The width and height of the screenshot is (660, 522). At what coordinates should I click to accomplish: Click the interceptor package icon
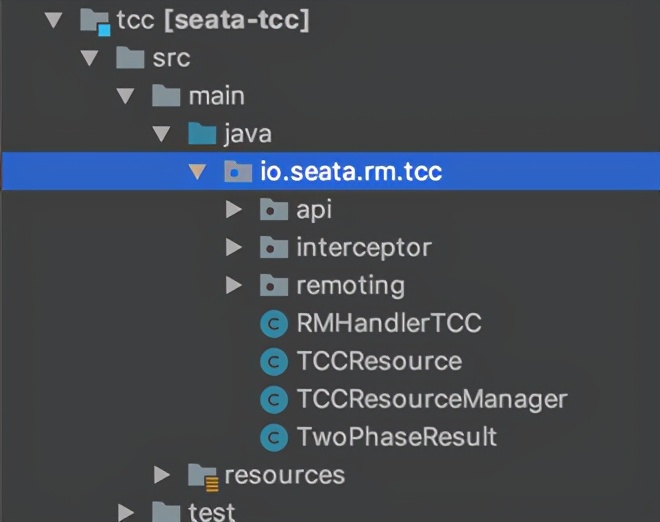[274, 247]
